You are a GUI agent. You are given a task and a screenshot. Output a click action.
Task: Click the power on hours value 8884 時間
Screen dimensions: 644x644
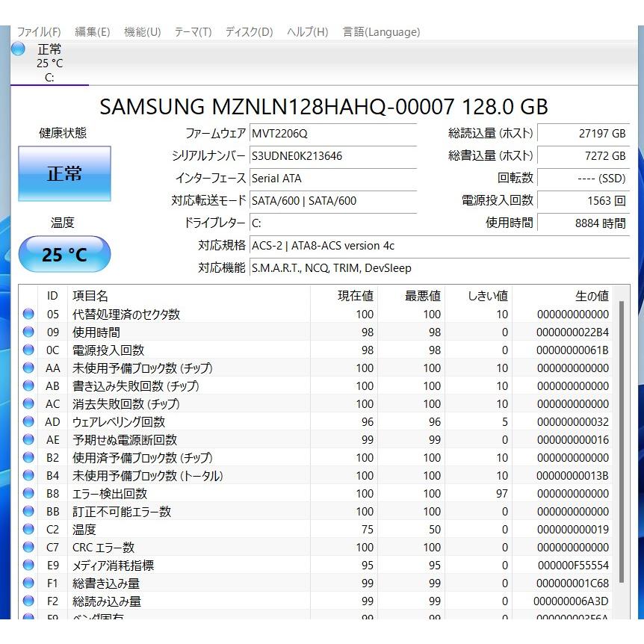583,223
